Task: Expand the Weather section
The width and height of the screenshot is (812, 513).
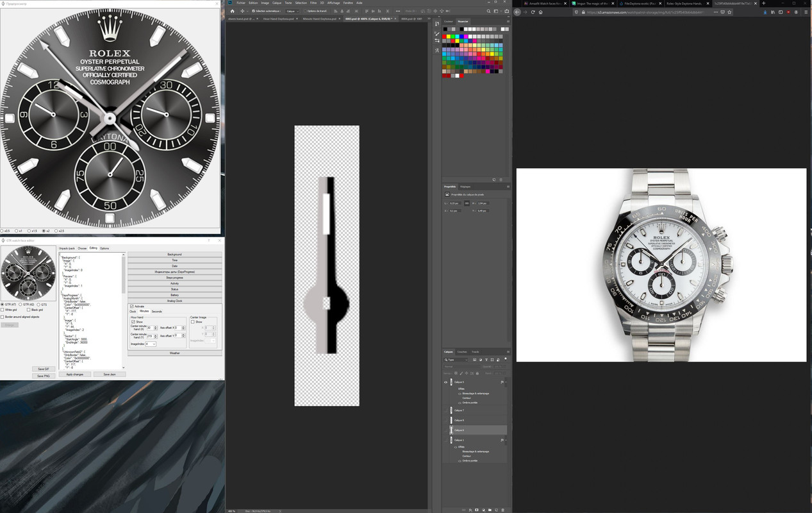Action: click(175, 353)
